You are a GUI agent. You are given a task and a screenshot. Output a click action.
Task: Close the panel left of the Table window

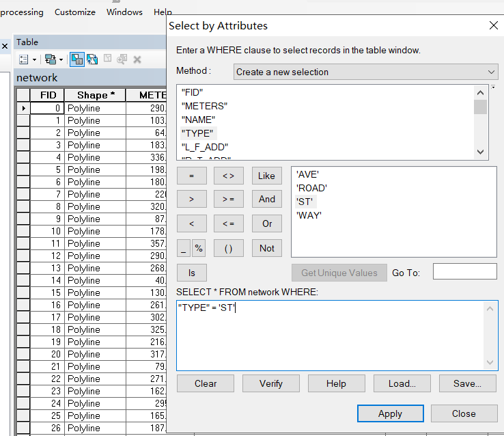5,46
